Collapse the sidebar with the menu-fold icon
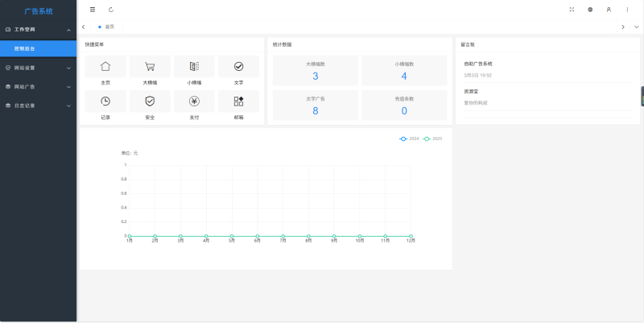644x323 pixels. [x=93, y=10]
